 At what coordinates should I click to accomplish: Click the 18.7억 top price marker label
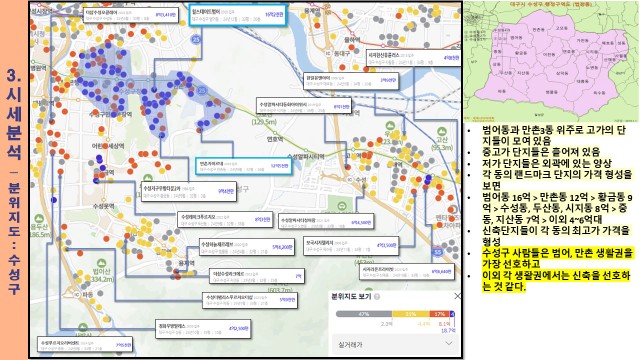pyautogui.click(x=448, y=330)
